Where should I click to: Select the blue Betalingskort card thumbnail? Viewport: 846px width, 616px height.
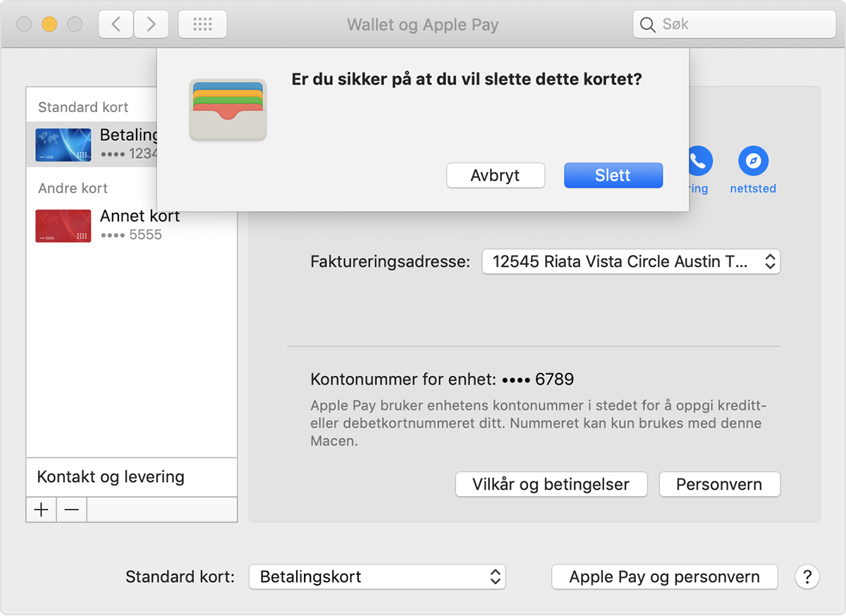(63, 144)
